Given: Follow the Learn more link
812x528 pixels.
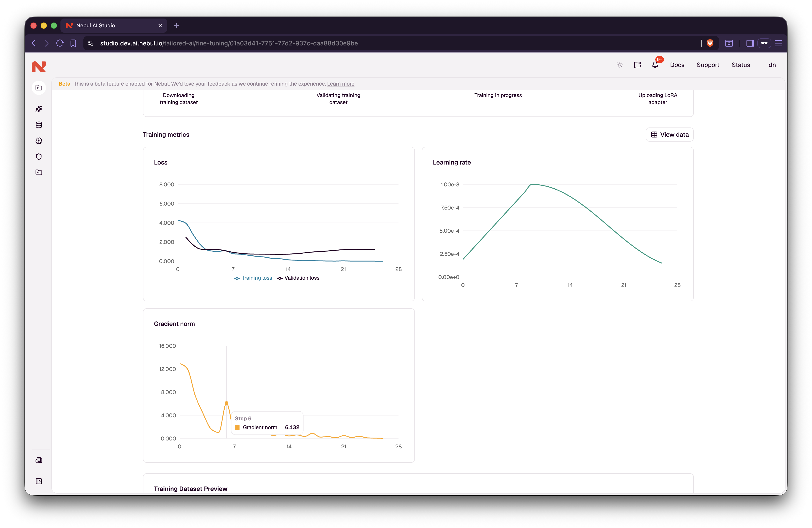Looking at the screenshot, I should pyautogui.click(x=340, y=84).
